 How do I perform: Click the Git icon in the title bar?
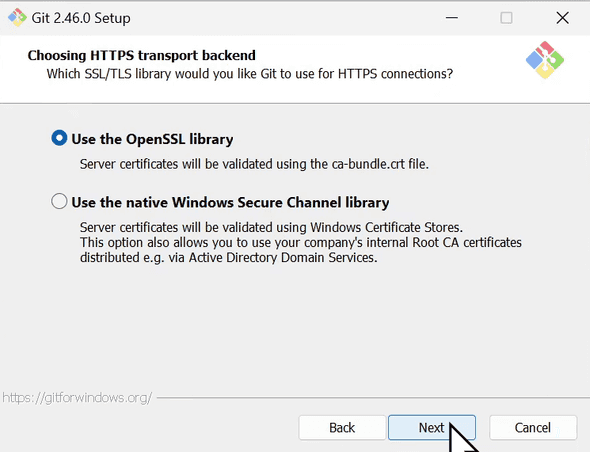point(17,18)
